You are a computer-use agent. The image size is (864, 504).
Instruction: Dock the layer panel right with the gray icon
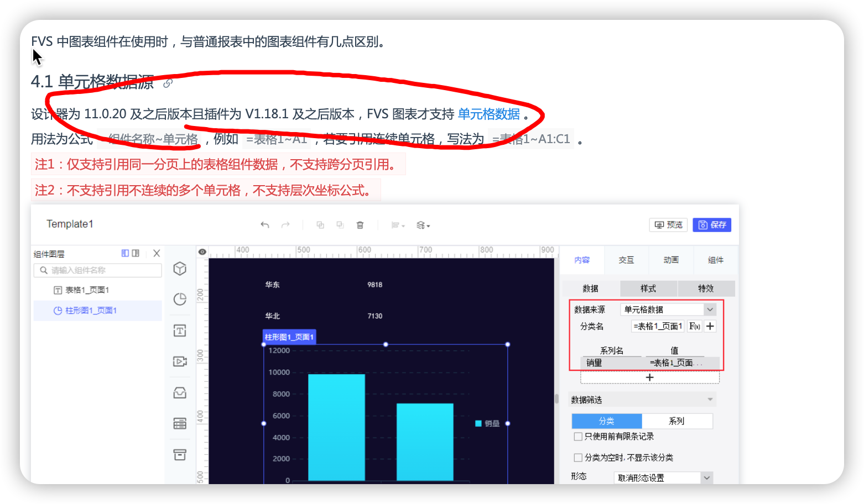[136, 253]
